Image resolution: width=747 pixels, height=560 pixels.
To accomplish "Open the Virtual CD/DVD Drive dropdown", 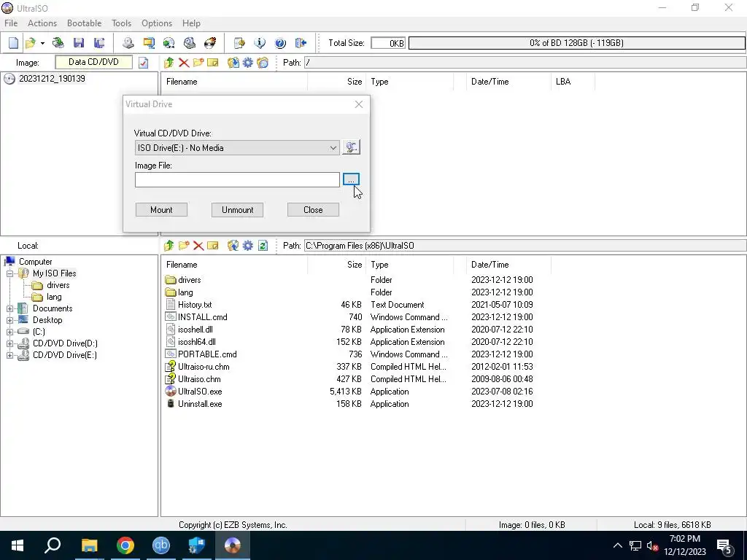I will 237,147.
